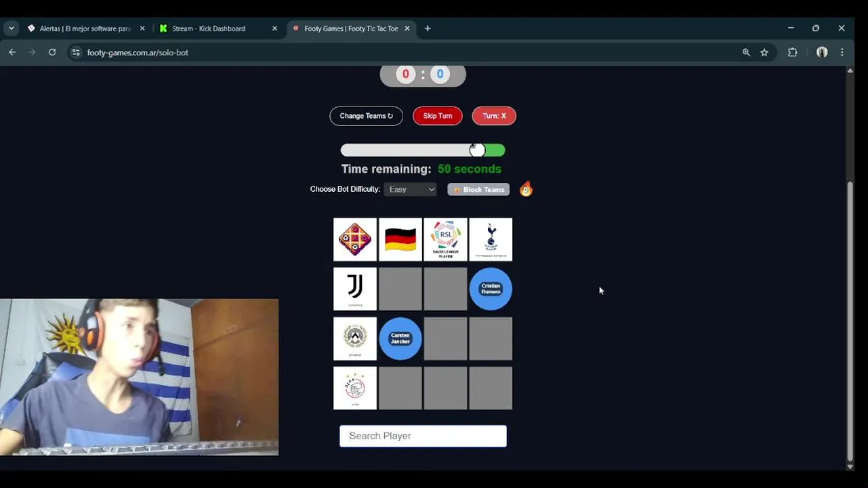Open the tab search dropdown arrow
Viewport: 868px width, 488px height.
point(12,28)
